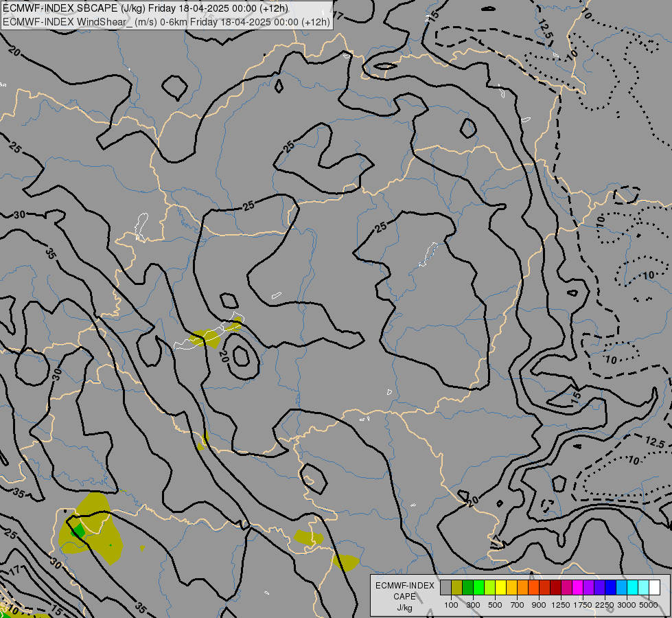This screenshot has height=618, width=672.
Task: Click the J/kg unit in the legend box
Action: point(404,608)
